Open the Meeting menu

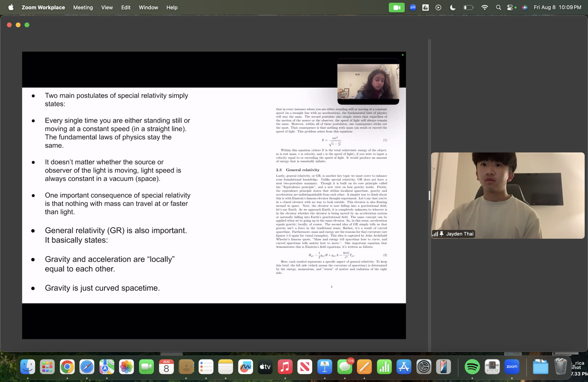coord(83,7)
